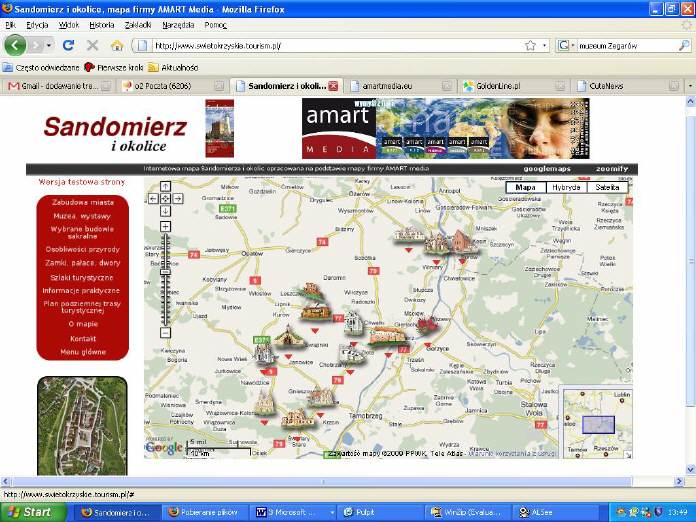Viewport: 696px width, 522px height.
Task: Close the Sandomierz i okolice tab
Action: click(332, 86)
